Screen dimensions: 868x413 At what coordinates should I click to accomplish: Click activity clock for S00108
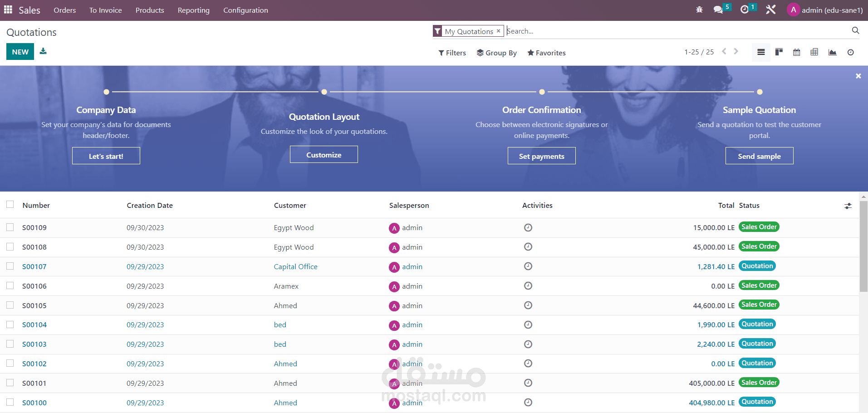(528, 247)
